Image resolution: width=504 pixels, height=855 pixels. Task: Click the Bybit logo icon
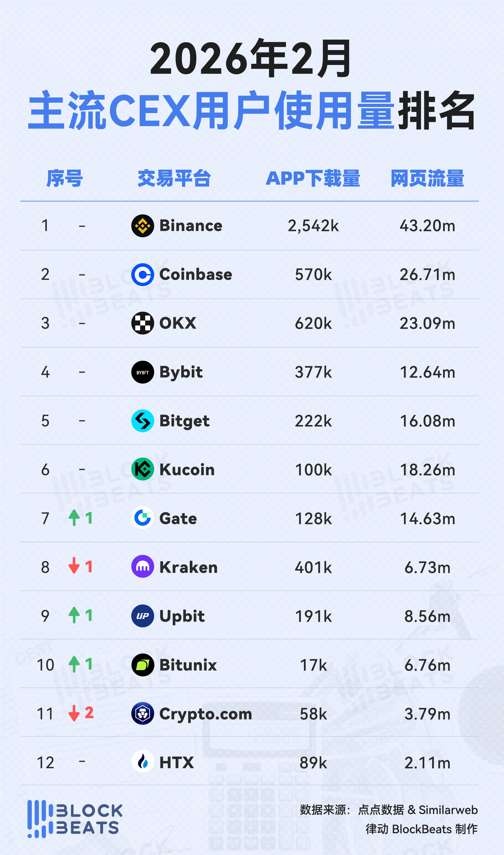[x=143, y=372]
